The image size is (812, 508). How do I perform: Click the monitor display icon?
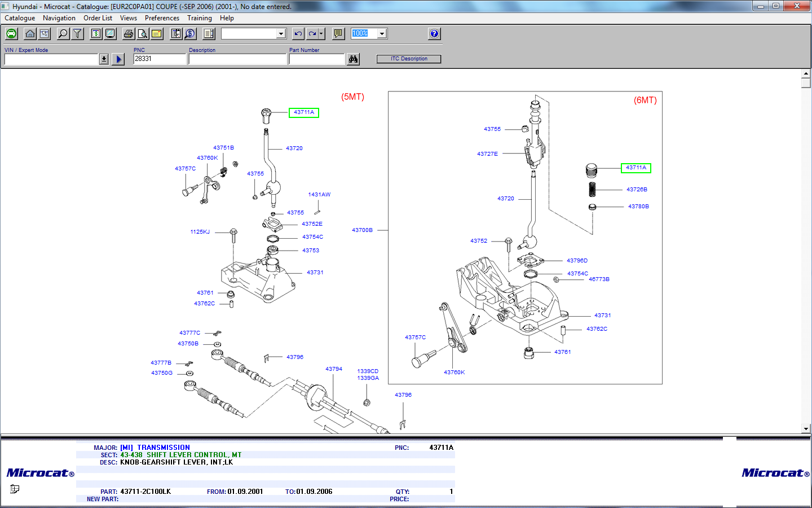pos(110,34)
